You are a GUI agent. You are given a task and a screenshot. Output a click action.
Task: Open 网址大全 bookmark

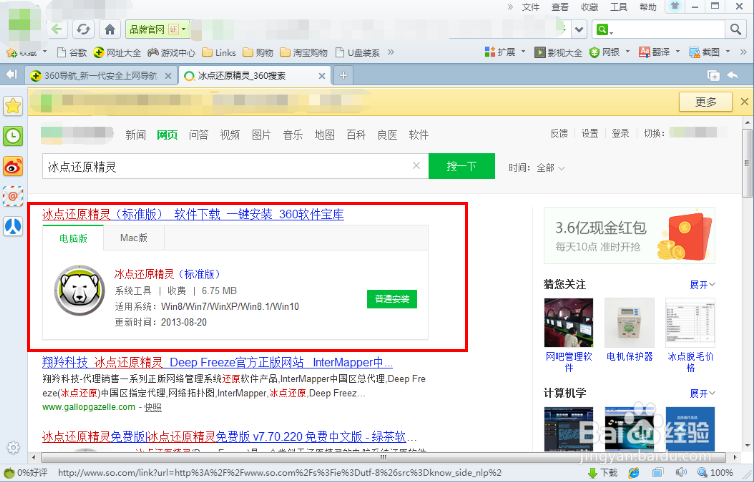point(117,52)
